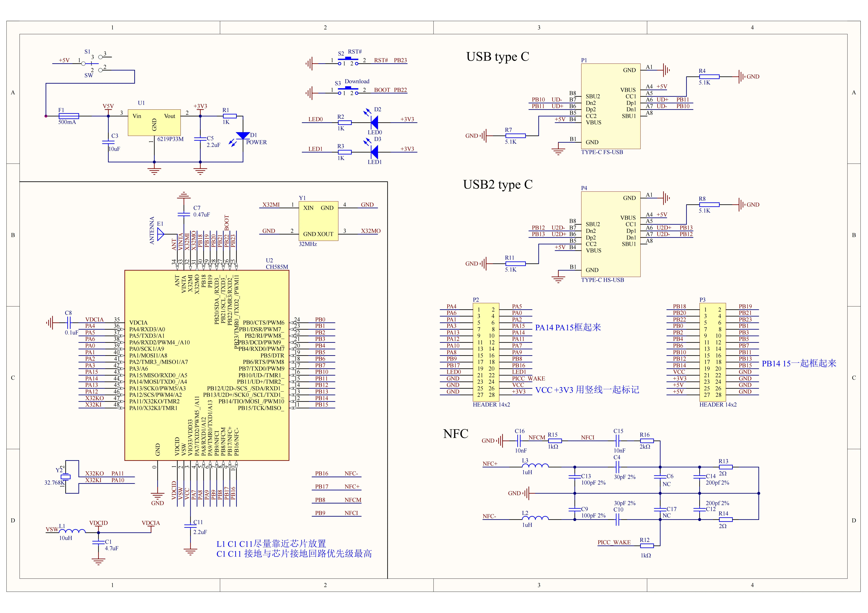The width and height of the screenshot is (868, 613).
Task: Select capacitor C17 NC
Action: pos(660,510)
